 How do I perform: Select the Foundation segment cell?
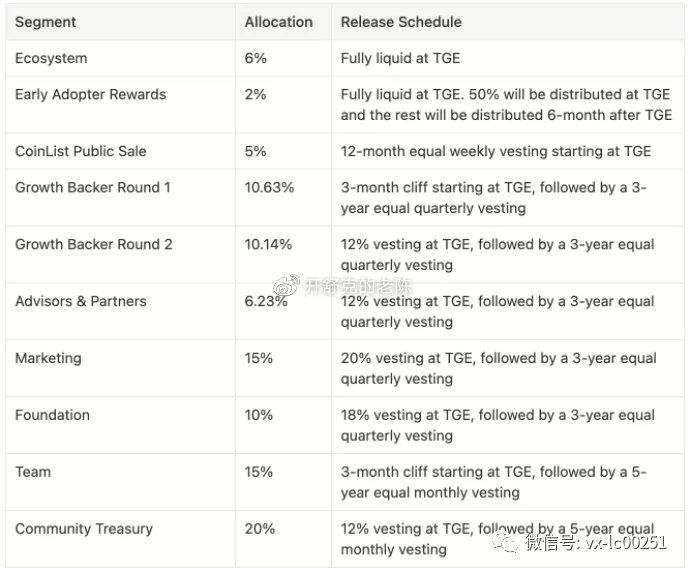tap(52, 415)
